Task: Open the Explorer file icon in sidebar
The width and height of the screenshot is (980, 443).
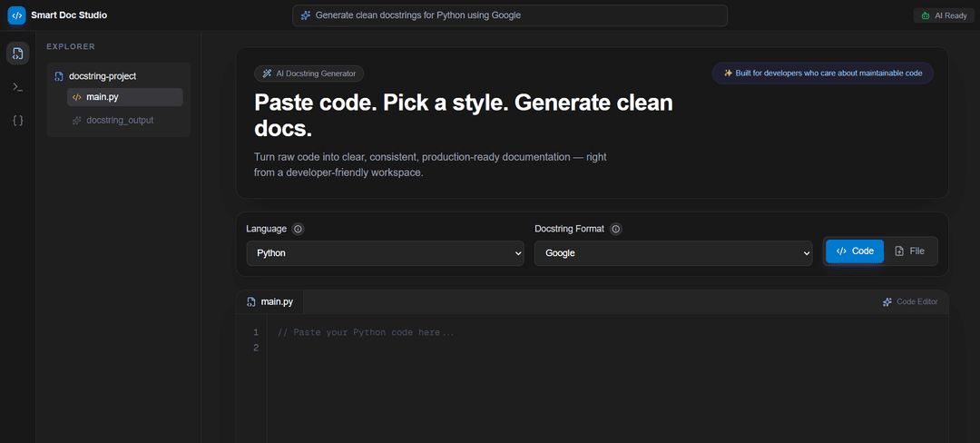Action: click(x=17, y=54)
